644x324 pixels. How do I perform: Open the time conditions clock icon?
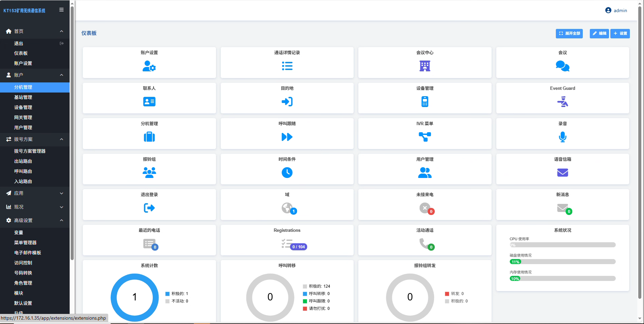287,173
